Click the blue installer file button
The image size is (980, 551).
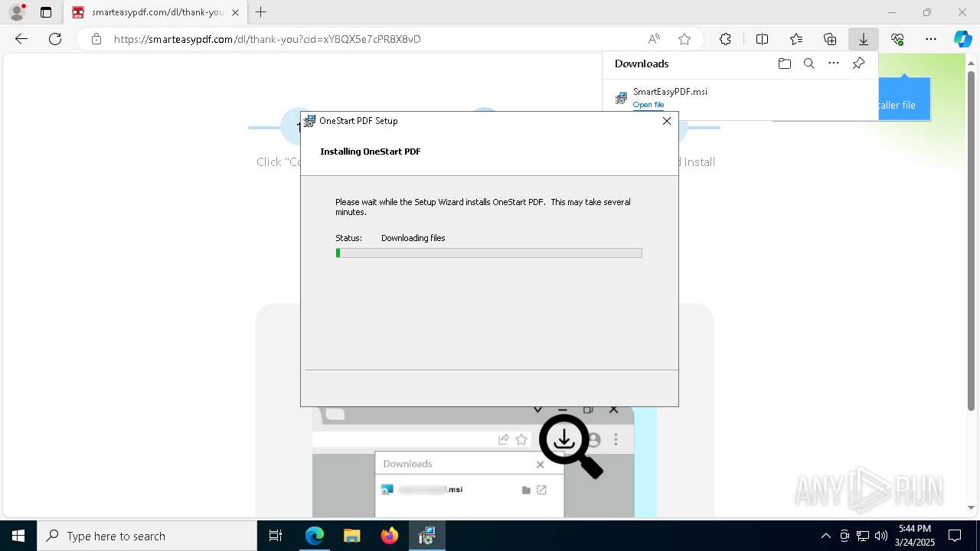point(904,99)
